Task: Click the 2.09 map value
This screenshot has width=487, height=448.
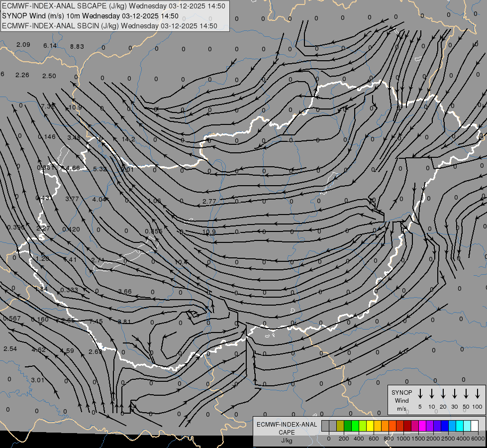Action: tap(23, 45)
